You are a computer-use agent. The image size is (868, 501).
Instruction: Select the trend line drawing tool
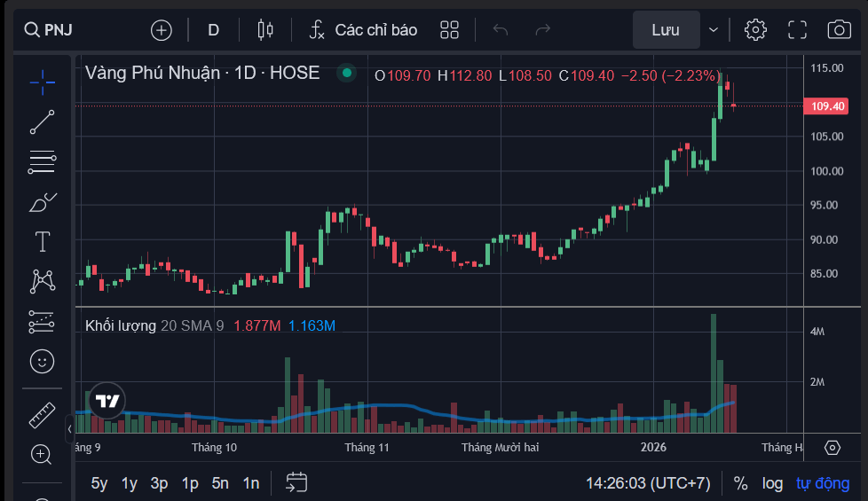42,121
